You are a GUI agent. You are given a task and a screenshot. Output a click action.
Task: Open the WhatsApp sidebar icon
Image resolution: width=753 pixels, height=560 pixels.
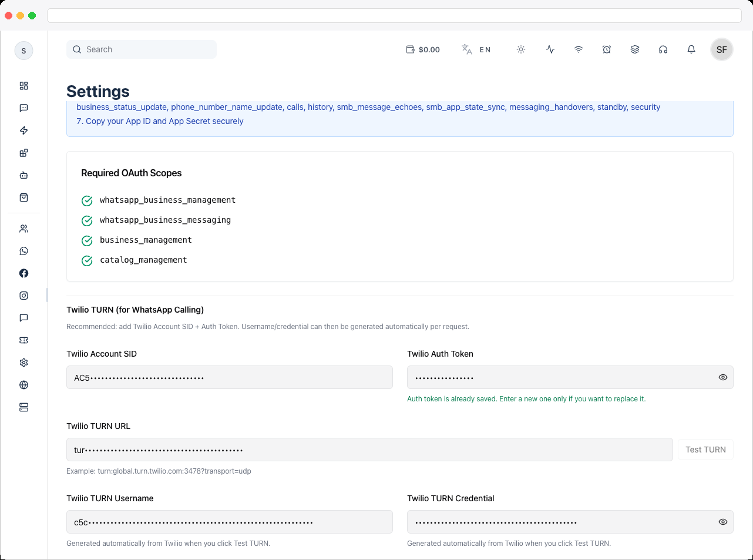click(23, 251)
